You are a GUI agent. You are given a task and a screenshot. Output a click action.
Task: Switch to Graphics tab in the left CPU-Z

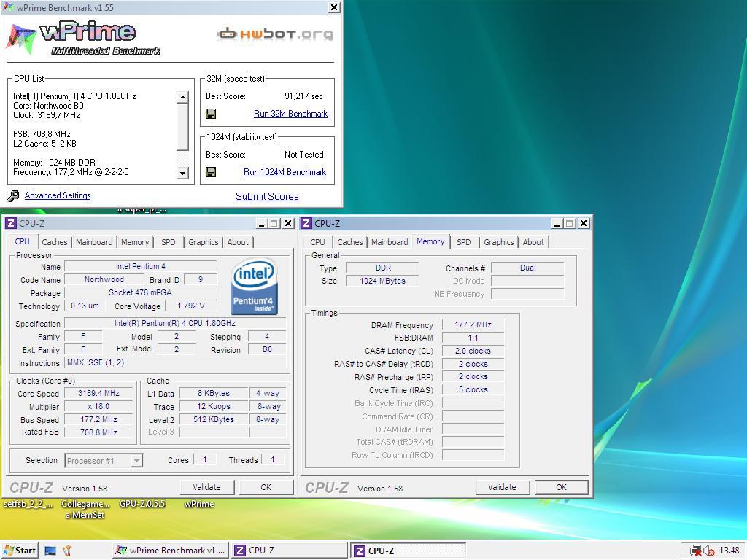click(x=204, y=242)
